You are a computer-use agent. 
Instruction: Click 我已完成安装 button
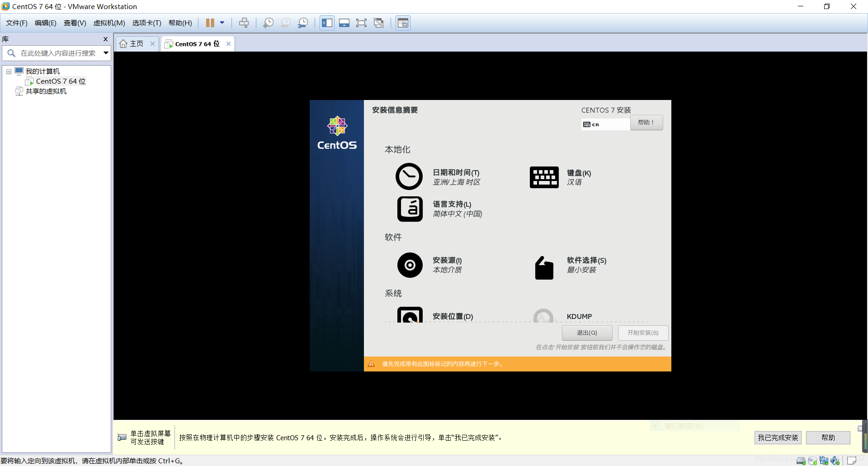pos(778,438)
